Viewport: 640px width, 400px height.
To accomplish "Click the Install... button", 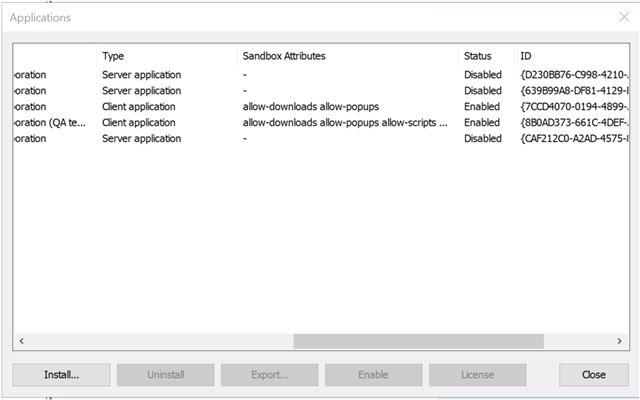I will point(61,375).
